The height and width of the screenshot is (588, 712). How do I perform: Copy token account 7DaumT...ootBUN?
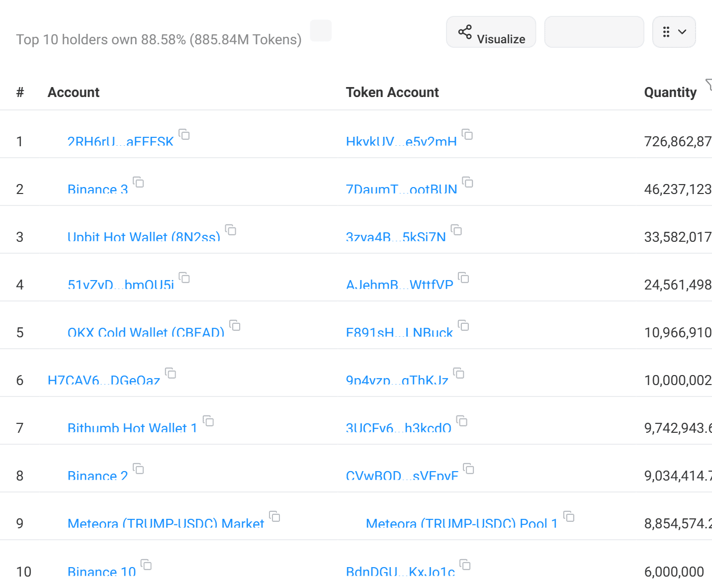[x=468, y=182]
